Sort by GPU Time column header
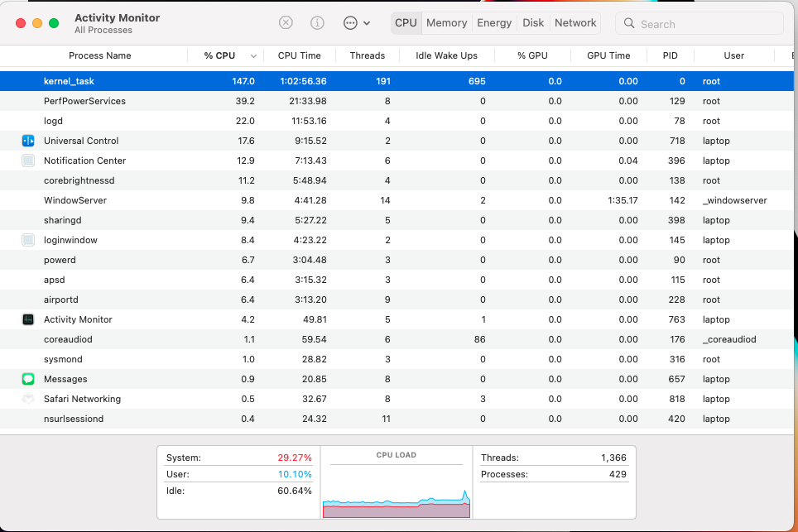Viewport: 798px width, 532px height. (x=608, y=56)
